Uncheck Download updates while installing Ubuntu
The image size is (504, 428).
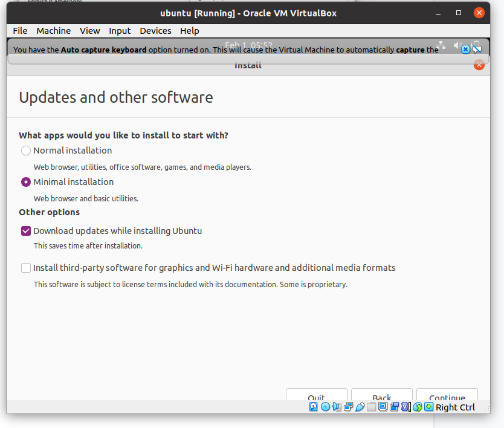(x=26, y=231)
